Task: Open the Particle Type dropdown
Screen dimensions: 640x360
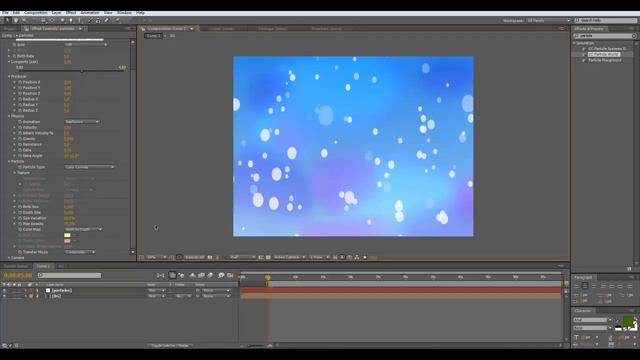Action: click(x=89, y=167)
